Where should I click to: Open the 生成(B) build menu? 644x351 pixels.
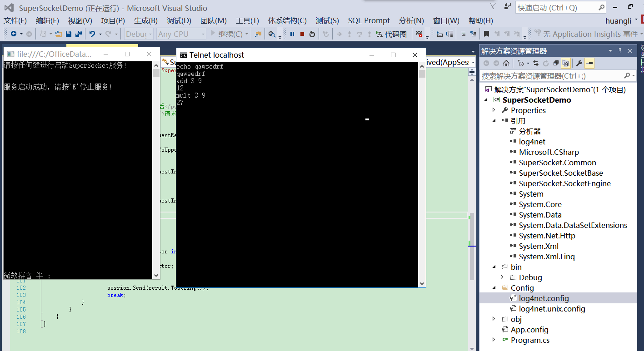click(x=146, y=20)
